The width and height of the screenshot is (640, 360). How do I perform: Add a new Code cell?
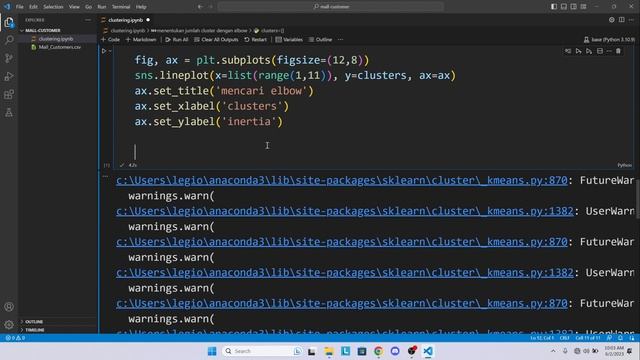[110, 40]
